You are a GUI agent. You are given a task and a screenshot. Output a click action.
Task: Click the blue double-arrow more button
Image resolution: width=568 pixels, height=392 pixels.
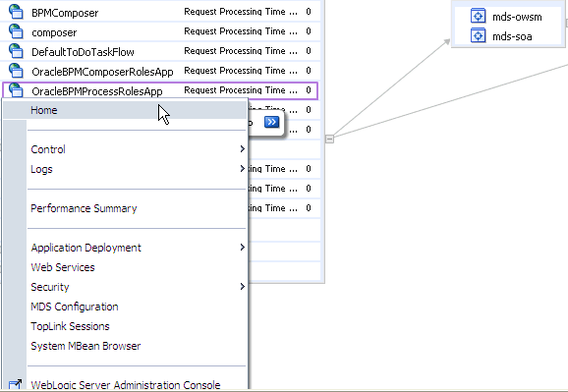tap(271, 122)
